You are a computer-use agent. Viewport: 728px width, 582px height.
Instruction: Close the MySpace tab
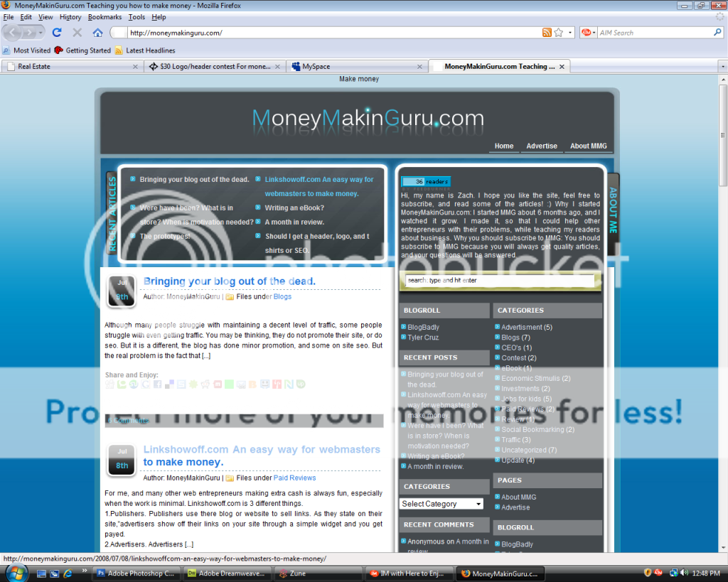[419, 67]
